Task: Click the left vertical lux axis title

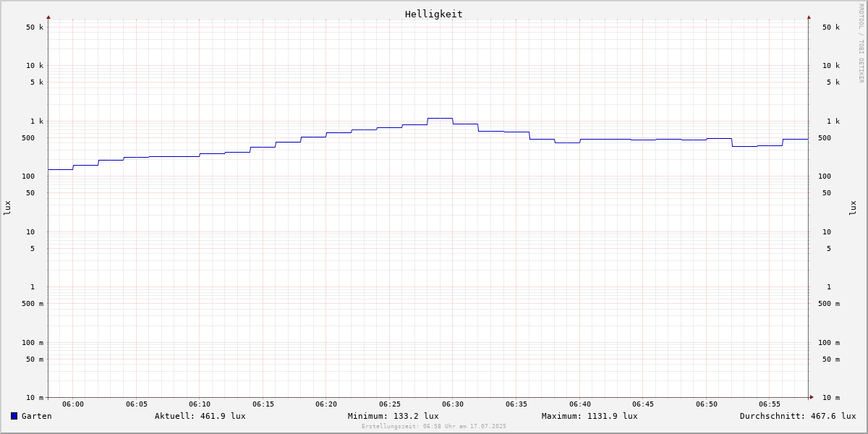Action: pos(7,208)
